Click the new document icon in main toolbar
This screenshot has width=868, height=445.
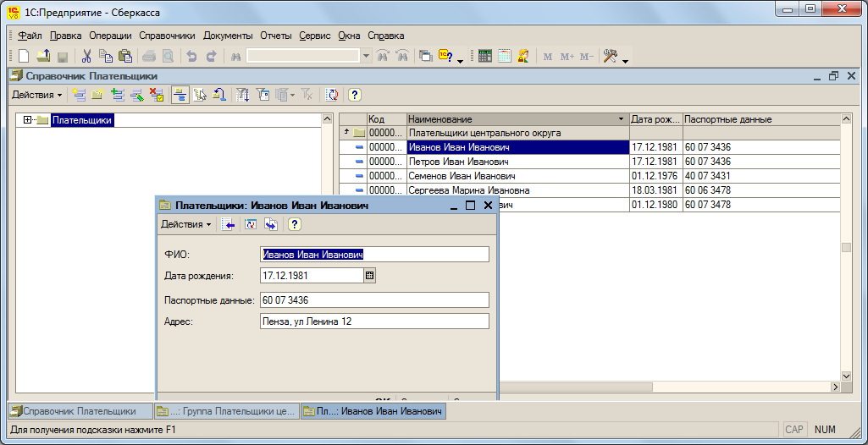click(24, 56)
